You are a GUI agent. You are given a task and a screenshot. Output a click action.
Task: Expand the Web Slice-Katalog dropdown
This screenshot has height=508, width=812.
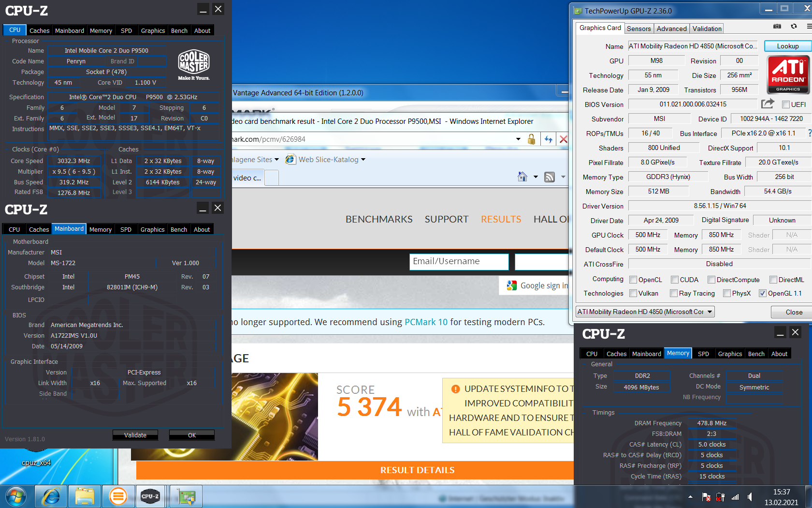point(363,160)
